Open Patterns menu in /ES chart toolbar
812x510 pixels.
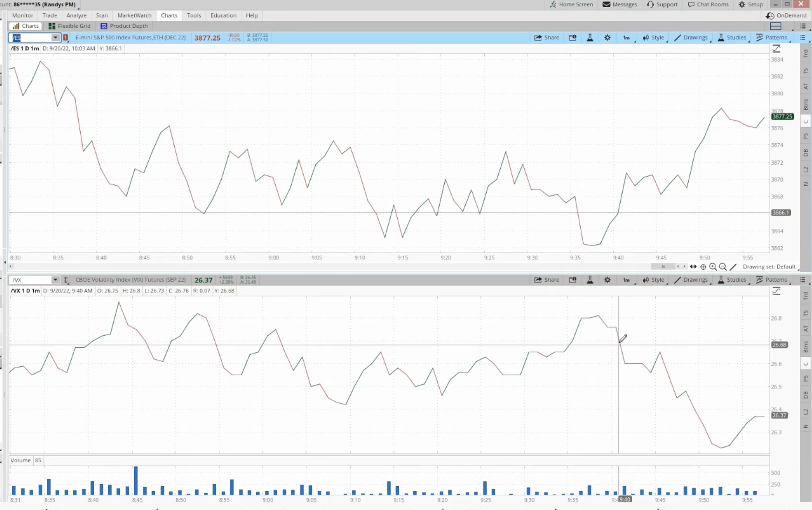[772, 38]
